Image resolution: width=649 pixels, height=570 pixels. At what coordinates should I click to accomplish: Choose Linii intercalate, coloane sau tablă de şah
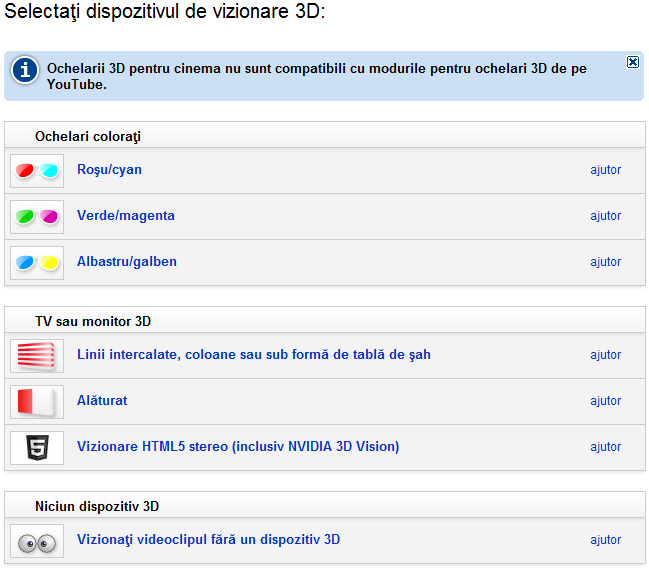254,355
